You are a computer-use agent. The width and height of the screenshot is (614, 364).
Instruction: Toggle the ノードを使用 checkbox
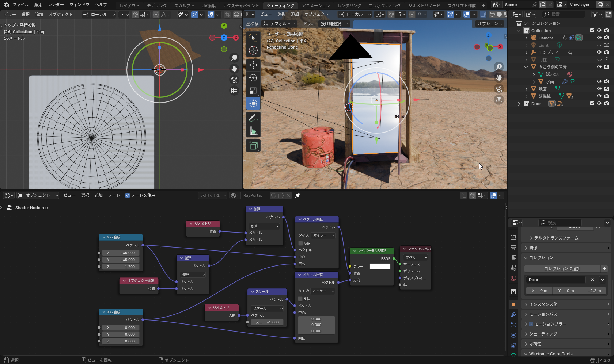(128, 195)
